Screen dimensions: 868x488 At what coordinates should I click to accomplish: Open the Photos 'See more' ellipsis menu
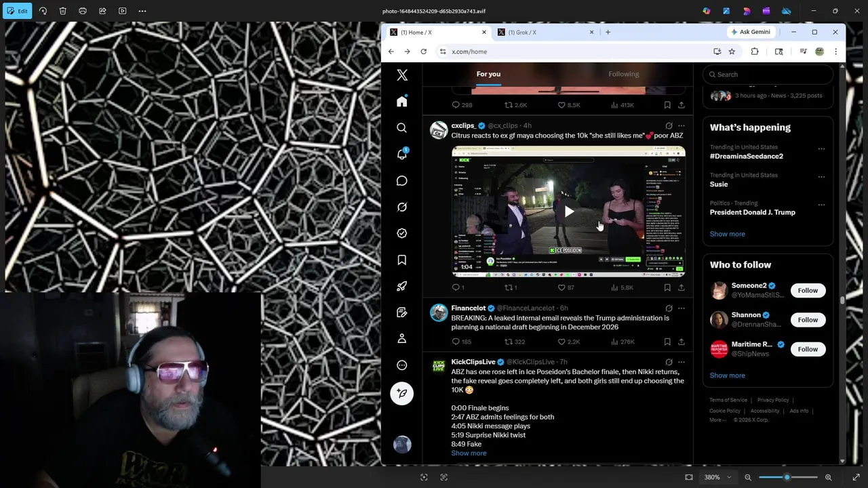pyautogui.click(x=142, y=11)
